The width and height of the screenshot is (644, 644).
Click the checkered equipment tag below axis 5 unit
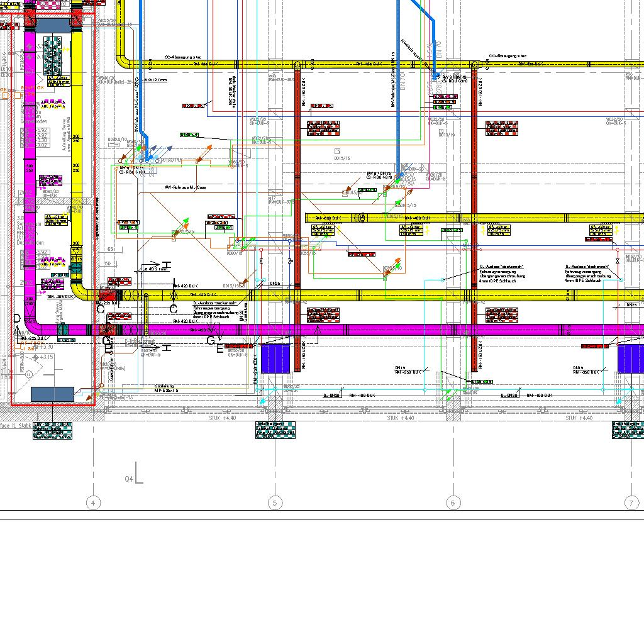coord(275,430)
